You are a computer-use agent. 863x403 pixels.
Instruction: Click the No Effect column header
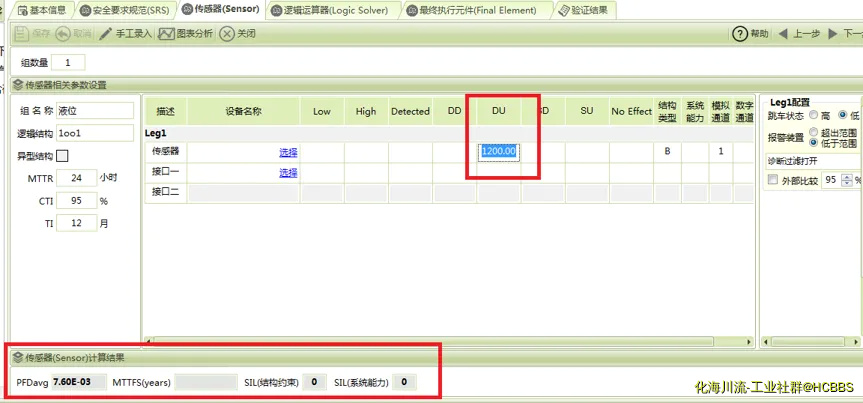tap(631, 111)
